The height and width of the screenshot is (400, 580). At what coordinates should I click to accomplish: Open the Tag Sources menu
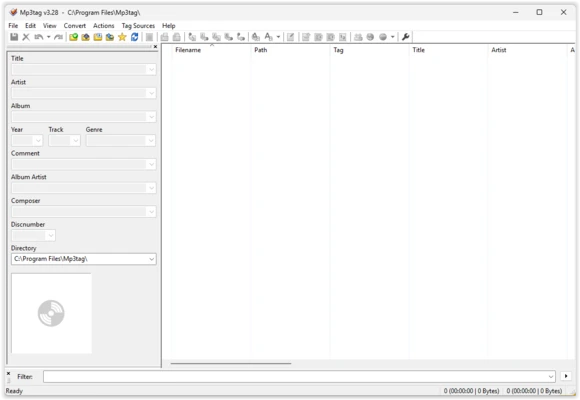coord(138,26)
